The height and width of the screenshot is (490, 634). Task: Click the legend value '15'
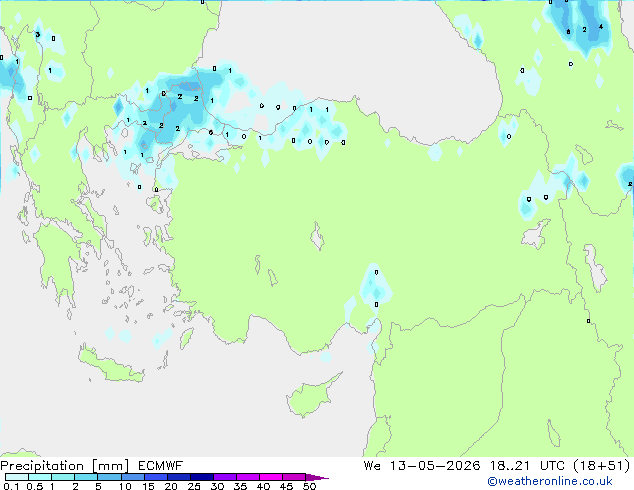tap(148, 486)
